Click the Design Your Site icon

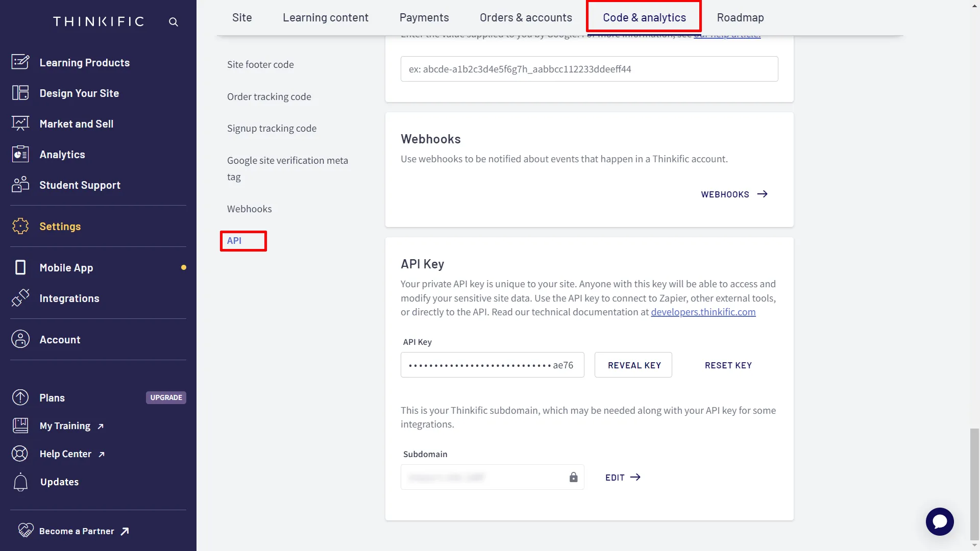coord(19,93)
